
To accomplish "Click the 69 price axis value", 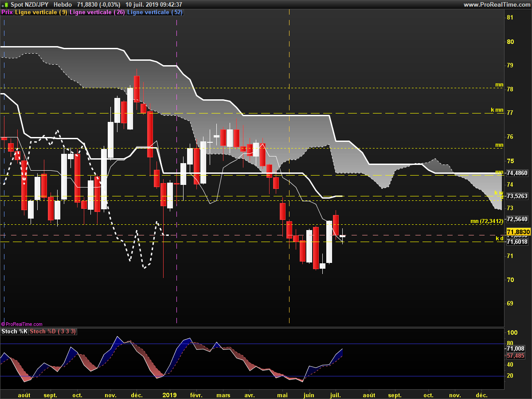I will click(x=510, y=304).
